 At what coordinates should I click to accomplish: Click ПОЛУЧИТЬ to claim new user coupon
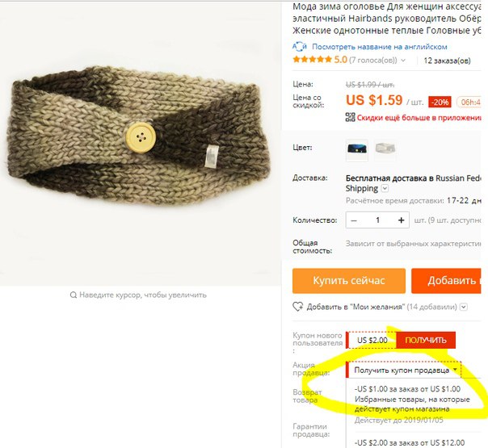pyautogui.click(x=426, y=340)
